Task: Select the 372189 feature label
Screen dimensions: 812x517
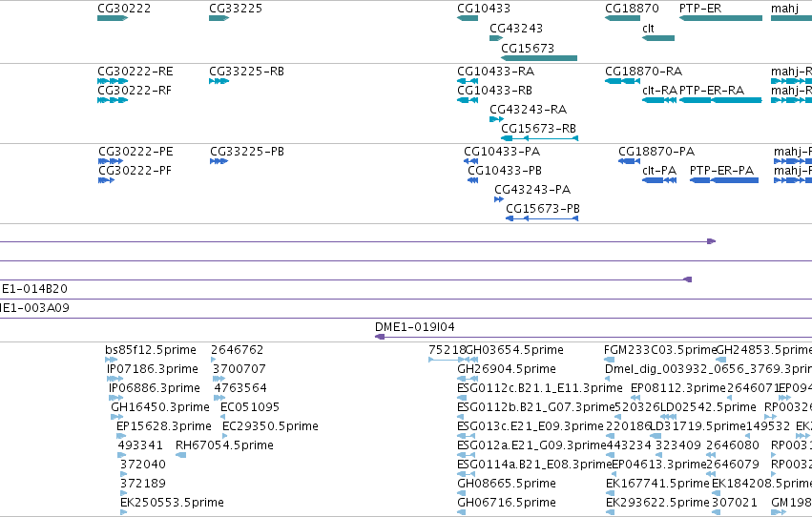Action: (143, 484)
